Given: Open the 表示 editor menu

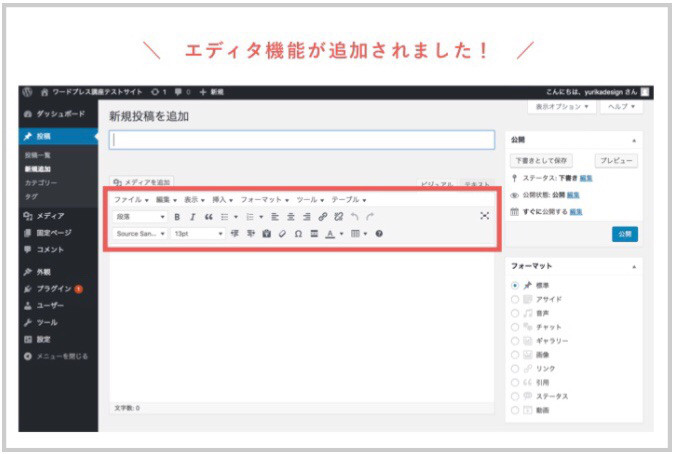Looking at the screenshot, I should 194,200.
